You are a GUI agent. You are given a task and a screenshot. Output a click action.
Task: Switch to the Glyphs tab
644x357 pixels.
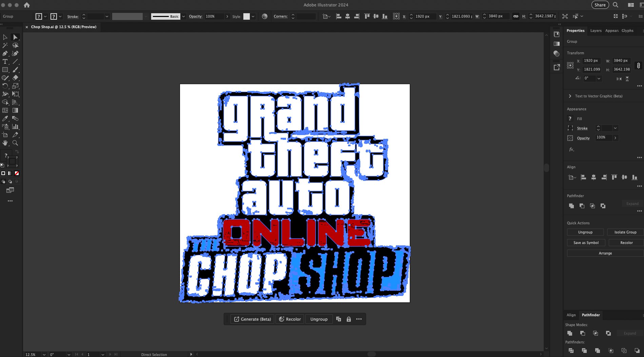tap(627, 31)
